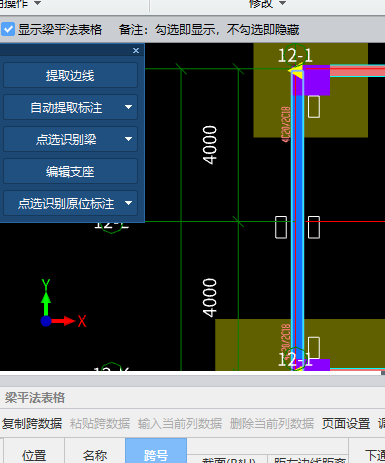Expand the 点选识别梁 dropdown arrow
This screenshot has width=385, height=463.
[x=128, y=139]
